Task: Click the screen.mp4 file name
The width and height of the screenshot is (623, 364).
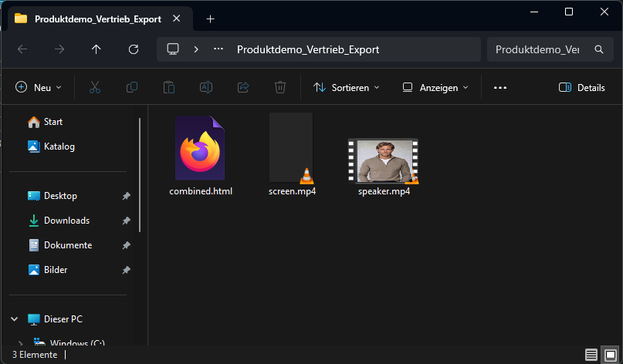Action: coord(292,191)
